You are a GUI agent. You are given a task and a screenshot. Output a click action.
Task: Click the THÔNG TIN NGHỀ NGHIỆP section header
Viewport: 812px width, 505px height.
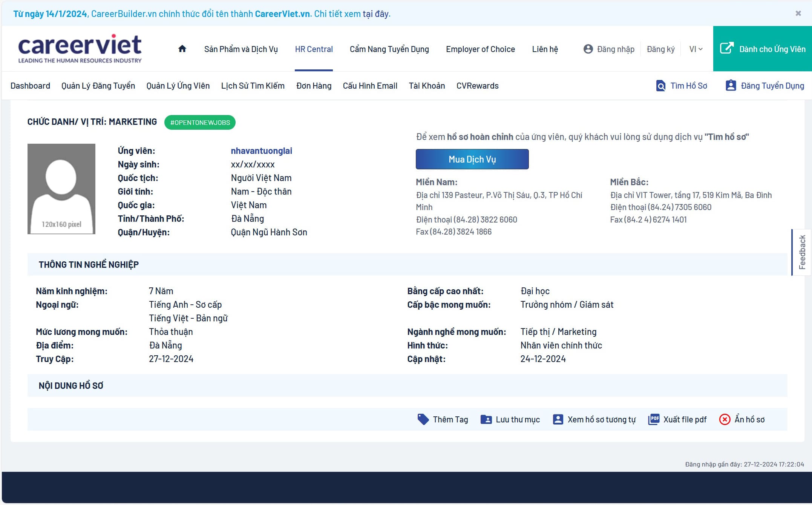coord(407,264)
